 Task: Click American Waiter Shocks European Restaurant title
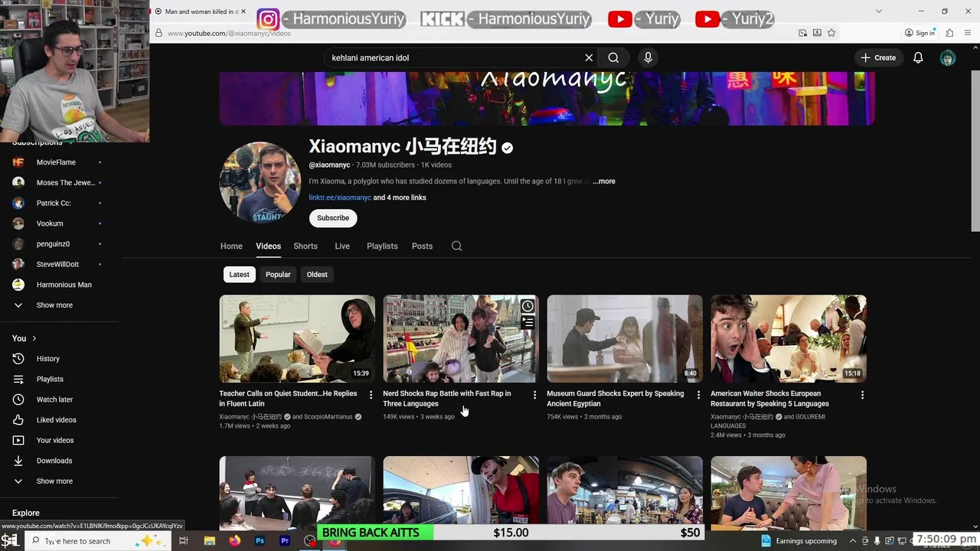click(x=769, y=399)
